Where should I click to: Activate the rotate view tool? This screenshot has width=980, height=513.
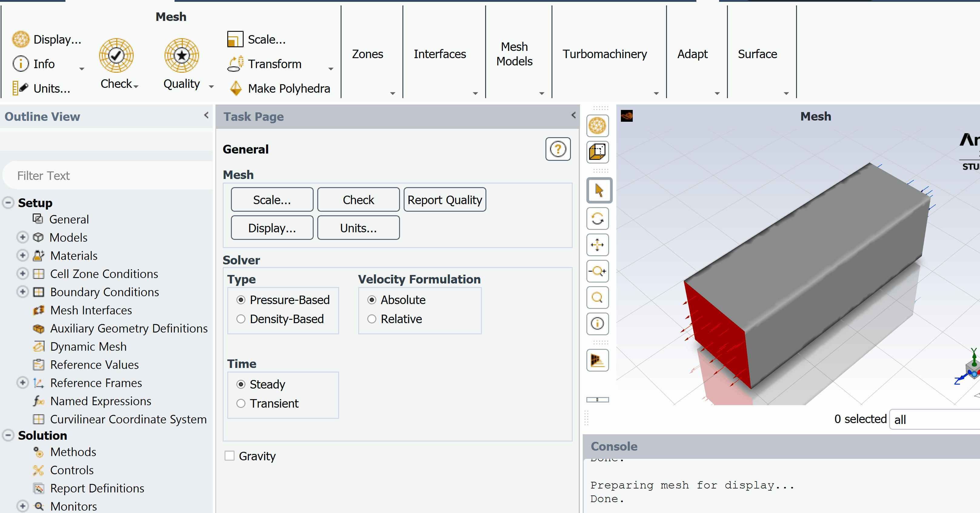coord(597,219)
